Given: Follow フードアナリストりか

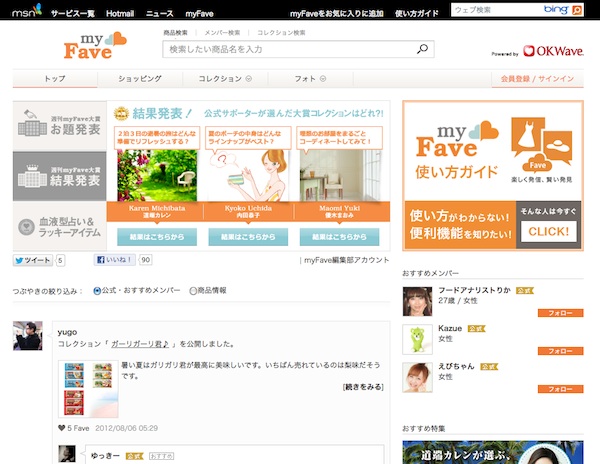Looking at the screenshot, I should click(559, 313).
